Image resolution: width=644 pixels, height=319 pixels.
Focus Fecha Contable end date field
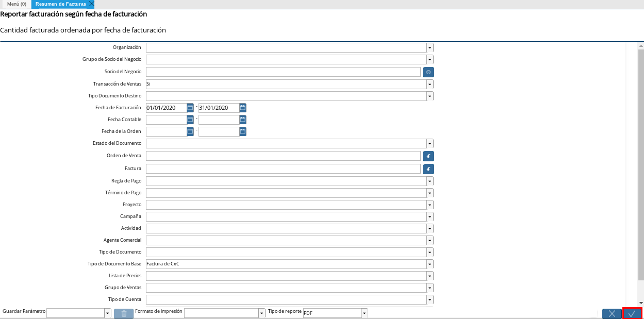pos(219,120)
